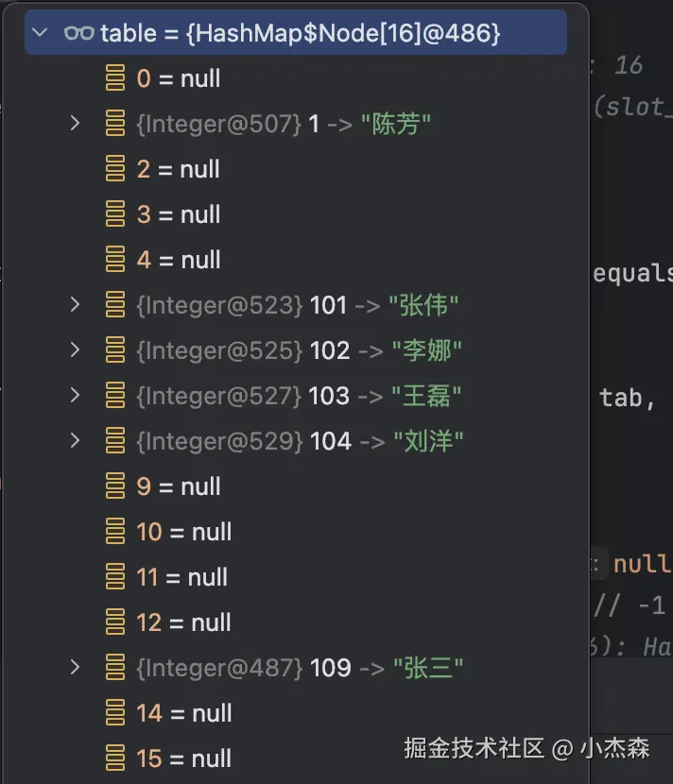Screen dimensions: 673x784
Task: Click the text {Integer@529} 104 -> "刘洋"
Action: click(300, 441)
